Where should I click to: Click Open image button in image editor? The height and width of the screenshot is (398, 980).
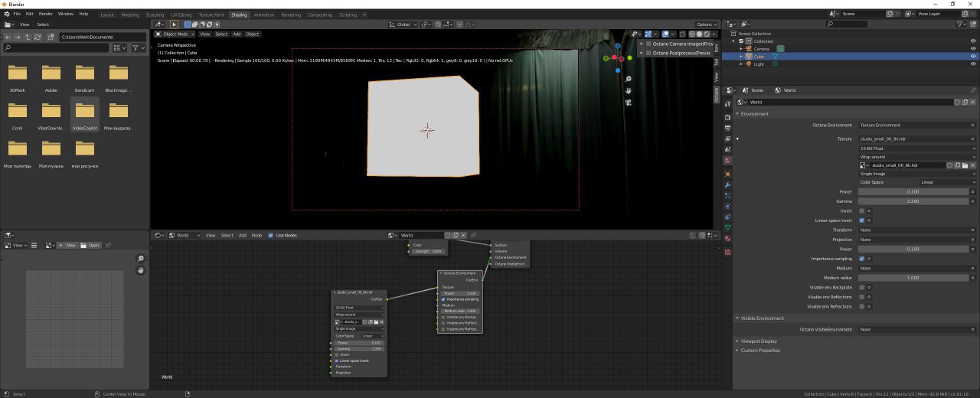(91, 245)
